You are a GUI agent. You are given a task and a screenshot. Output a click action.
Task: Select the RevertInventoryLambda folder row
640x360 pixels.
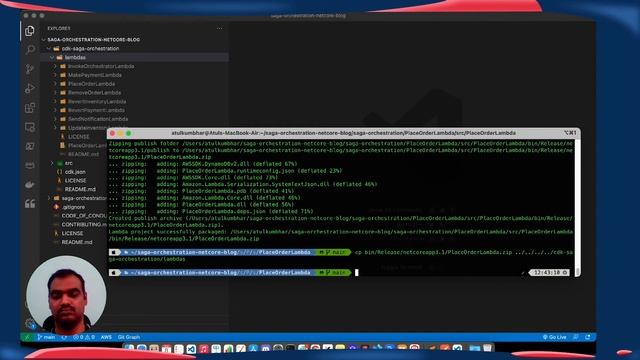point(135,102)
